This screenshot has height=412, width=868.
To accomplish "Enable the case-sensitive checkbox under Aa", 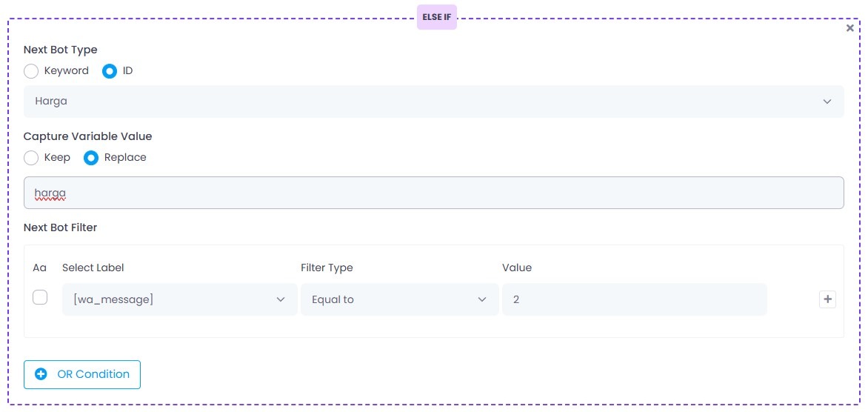I will (40, 297).
